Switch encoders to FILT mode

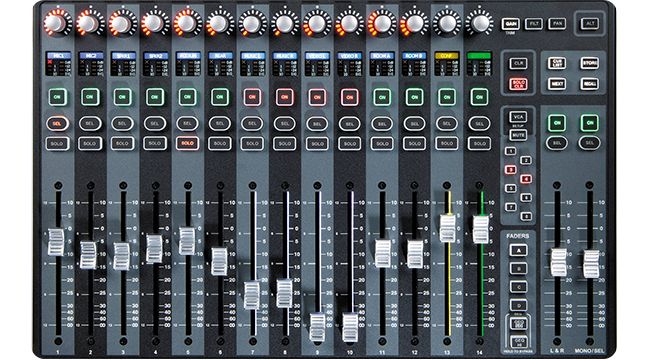[x=534, y=24]
